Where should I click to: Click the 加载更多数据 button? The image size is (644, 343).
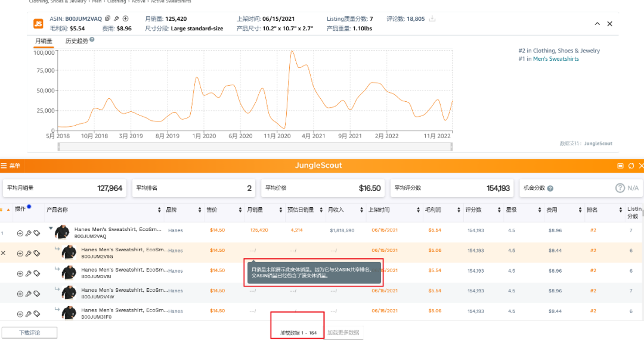(x=343, y=332)
